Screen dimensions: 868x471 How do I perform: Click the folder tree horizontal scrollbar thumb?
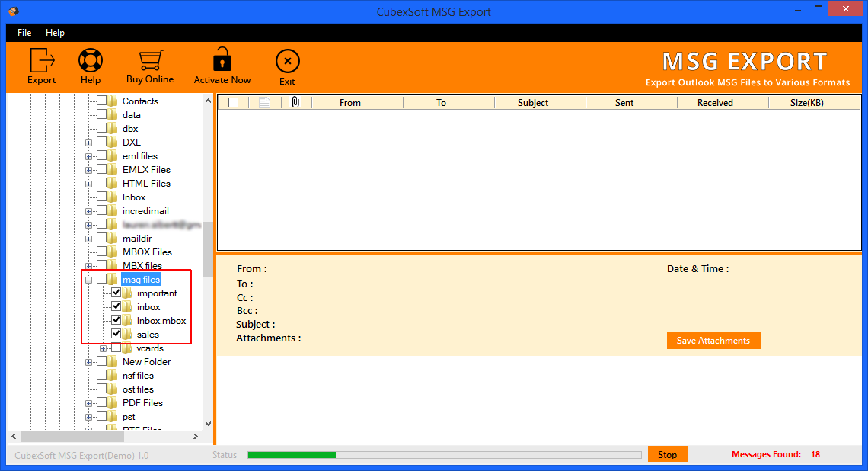pyautogui.click(x=72, y=437)
